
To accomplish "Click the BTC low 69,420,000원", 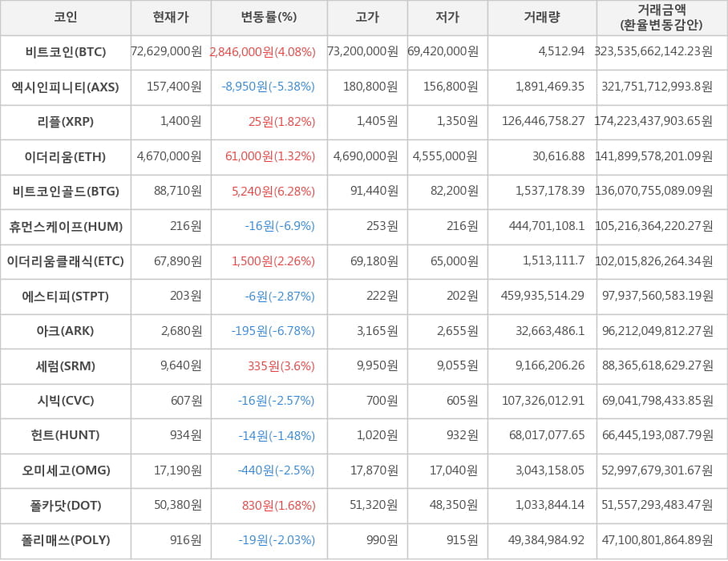I will coord(443,51).
